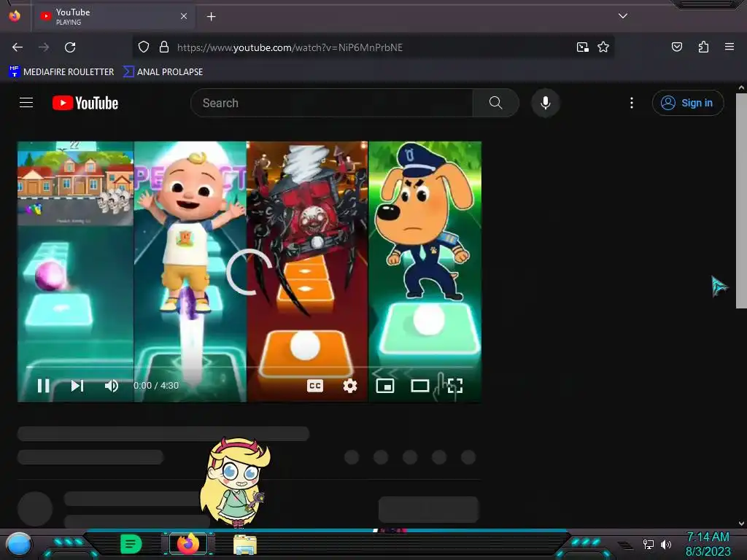The image size is (747, 560).
Task: List all tabs dropdown arrow
Action: tap(623, 16)
